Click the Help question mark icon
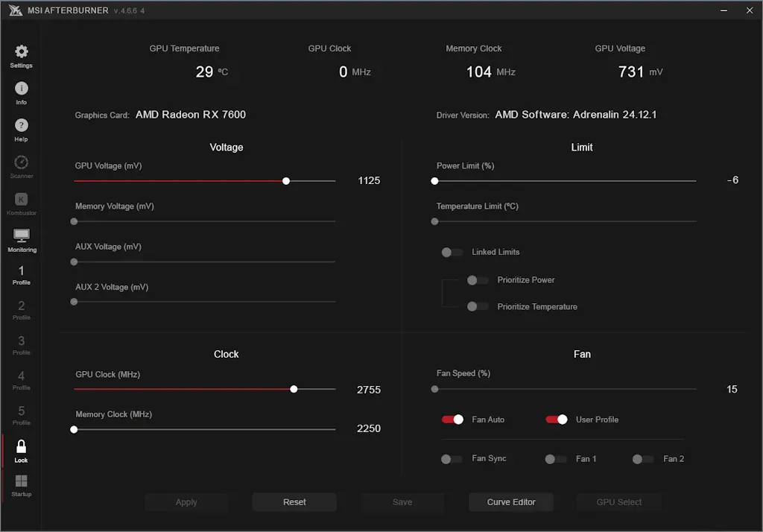Screen dimensions: 763x532 [22, 125]
